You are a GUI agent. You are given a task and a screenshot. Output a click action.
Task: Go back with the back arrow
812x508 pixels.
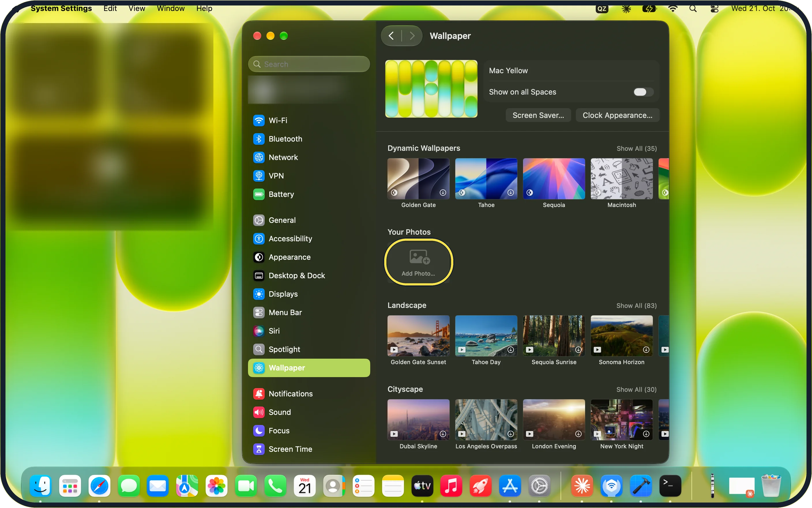tap(391, 36)
